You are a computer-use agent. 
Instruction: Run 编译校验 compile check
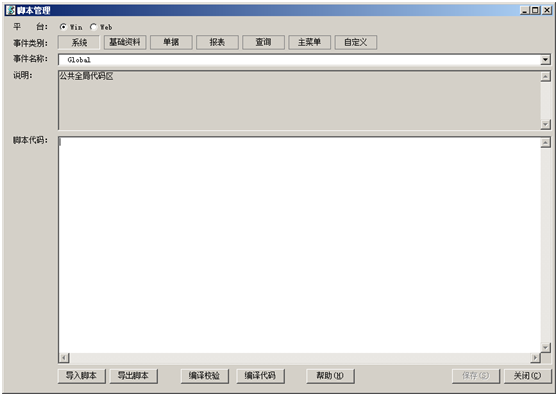point(205,376)
